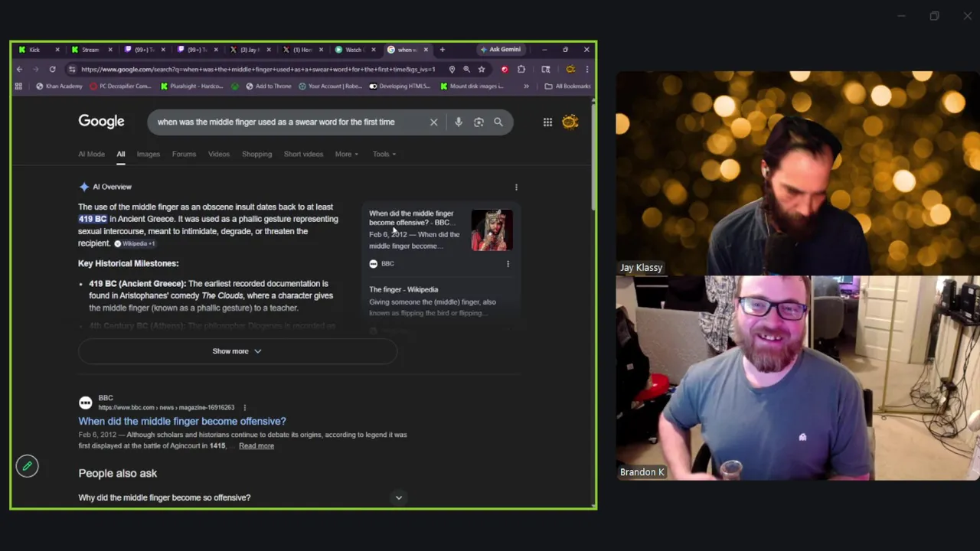The image size is (980, 551).
Task: Open the Wikipedia +1 source chip
Action: [x=135, y=243]
